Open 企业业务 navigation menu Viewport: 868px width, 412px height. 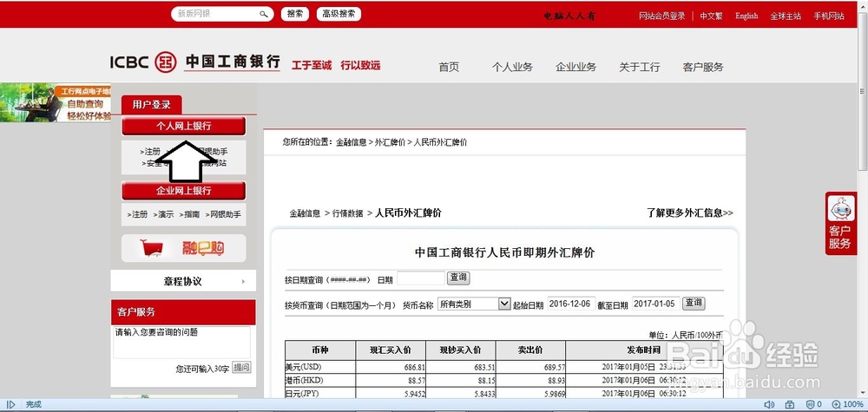pyautogui.click(x=575, y=67)
